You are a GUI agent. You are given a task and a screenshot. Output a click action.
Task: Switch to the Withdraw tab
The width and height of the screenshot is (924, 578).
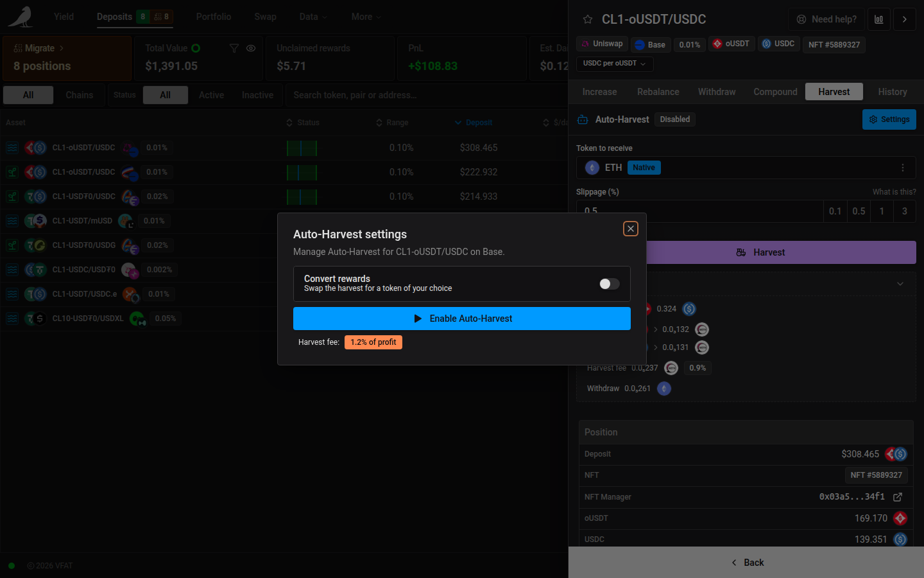pyautogui.click(x=717, y=92)
